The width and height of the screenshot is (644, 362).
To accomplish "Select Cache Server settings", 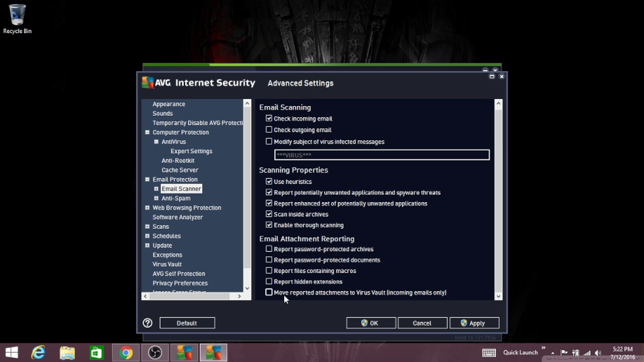I will pos(180,170).
